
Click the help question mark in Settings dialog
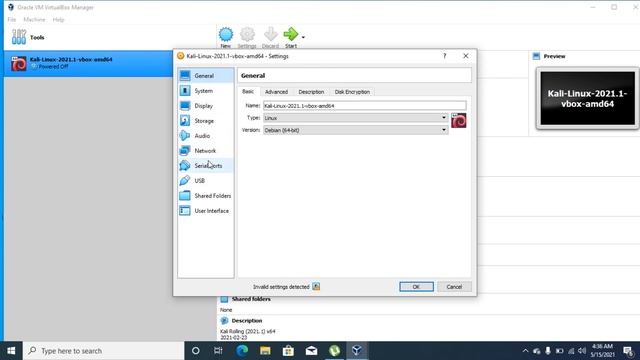pyautogui.click(x=444, y=56)
